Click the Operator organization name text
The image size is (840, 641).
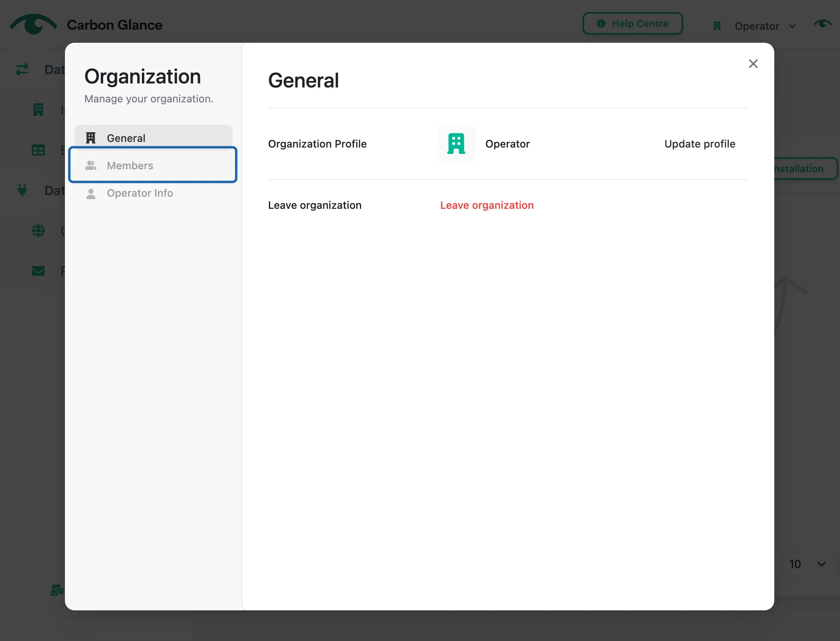click(507, 144)
